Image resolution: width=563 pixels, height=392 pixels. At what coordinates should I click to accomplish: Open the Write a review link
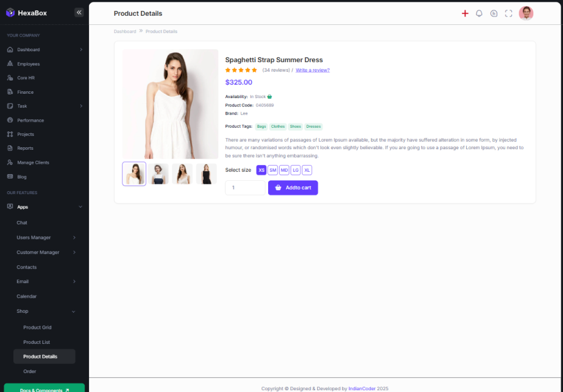[x=313, y=70]
